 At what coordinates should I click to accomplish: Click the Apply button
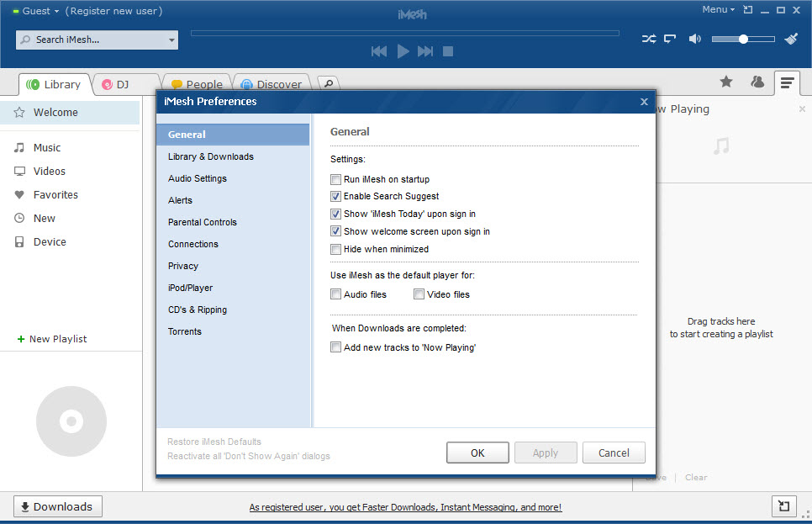546,453
